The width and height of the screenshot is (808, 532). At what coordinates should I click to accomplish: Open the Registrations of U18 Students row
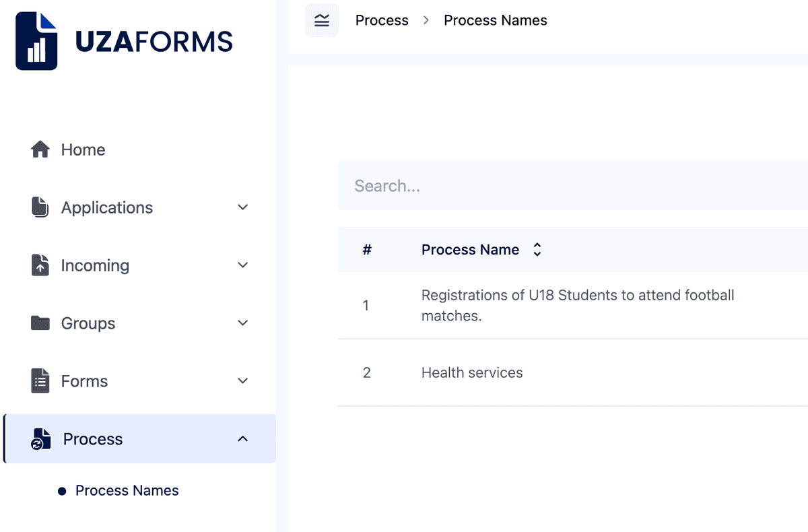(x=577, y=305)
